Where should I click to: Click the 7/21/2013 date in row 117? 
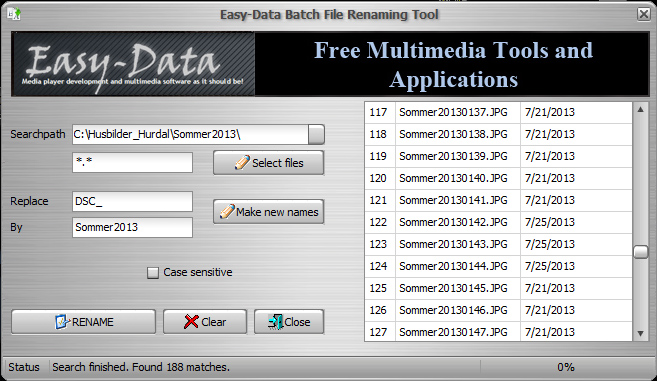[x=549, y=112]
